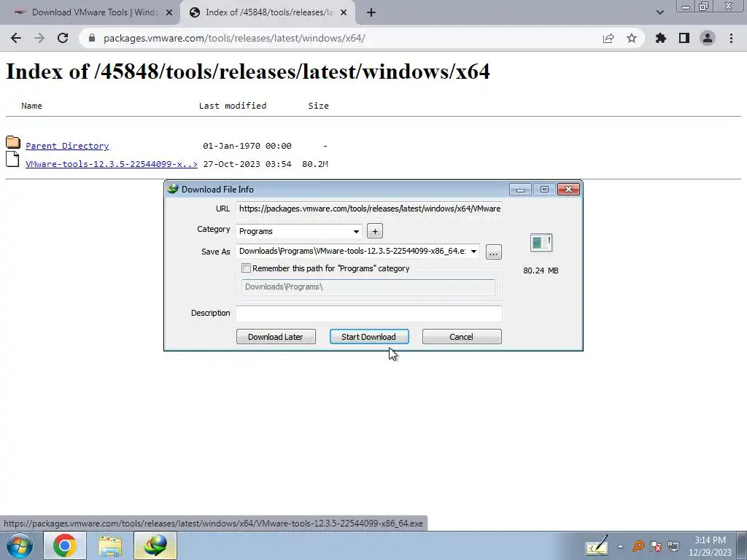
Task: Minimize the Download File Info dialog
Action: click(x=520, y=190)
